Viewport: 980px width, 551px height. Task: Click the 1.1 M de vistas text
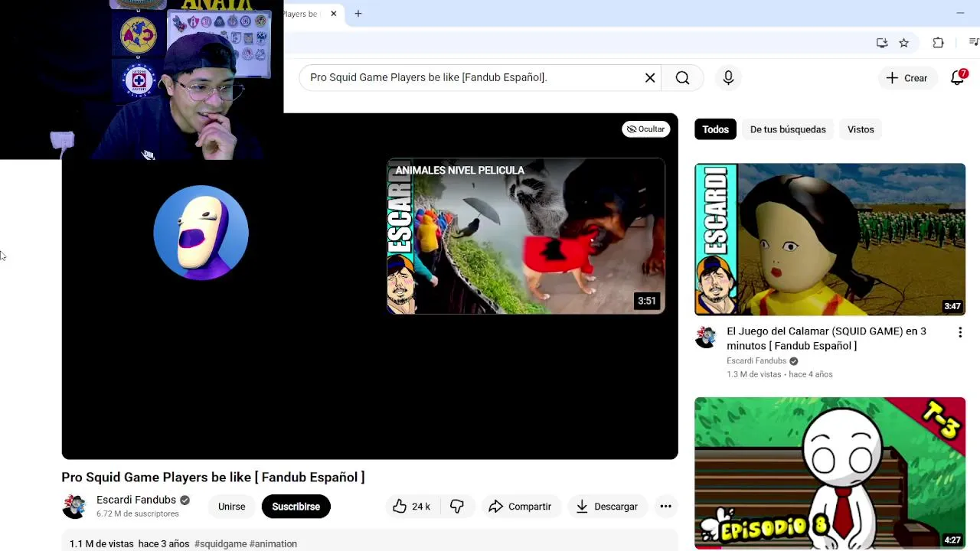coord(102,544)
